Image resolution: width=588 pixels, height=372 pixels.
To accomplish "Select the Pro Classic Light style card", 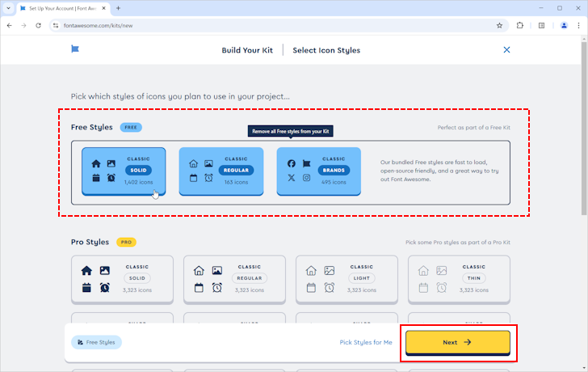I will 346,277.
